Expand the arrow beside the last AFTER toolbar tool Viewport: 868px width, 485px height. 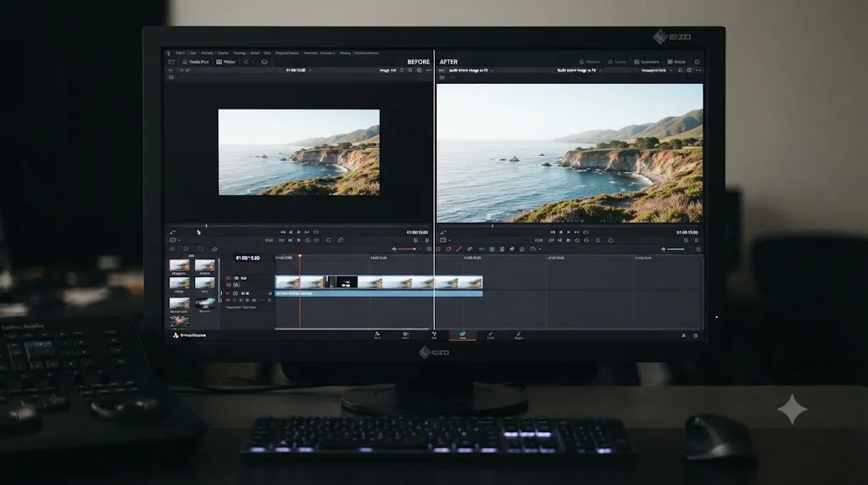[x=540, y=249]
